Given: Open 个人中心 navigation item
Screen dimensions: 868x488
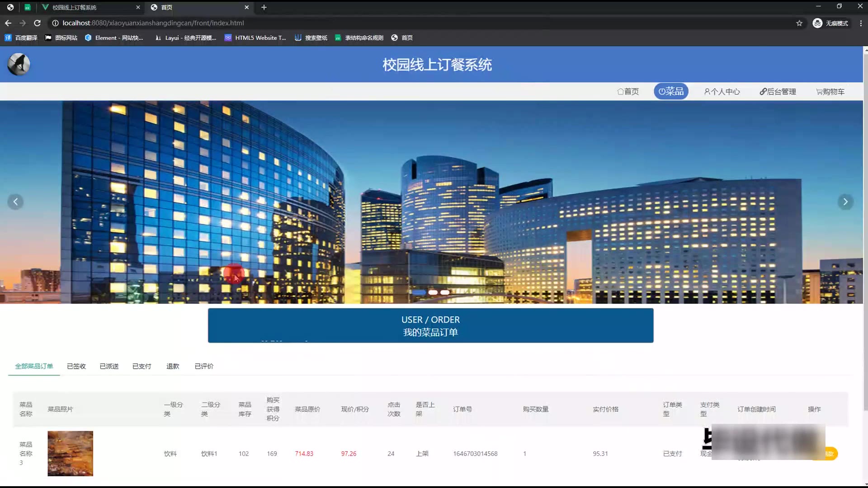Looking at the screenshot, I should [722, 92].
